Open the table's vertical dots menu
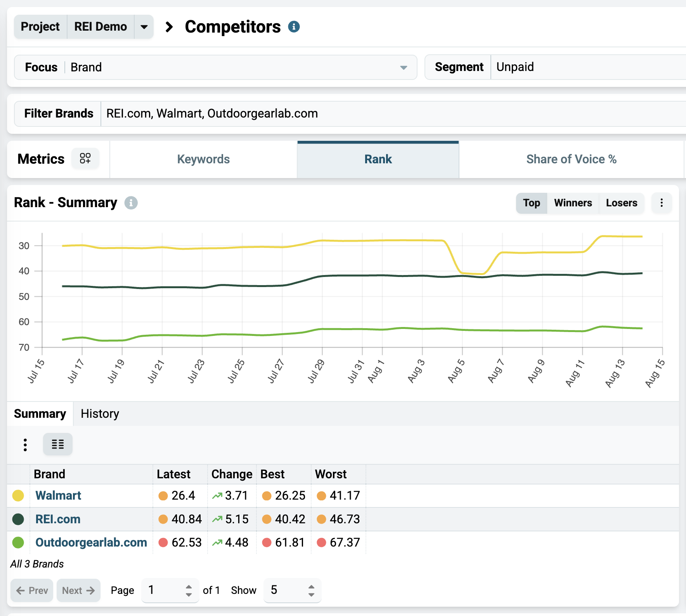 tap(25, 445)
